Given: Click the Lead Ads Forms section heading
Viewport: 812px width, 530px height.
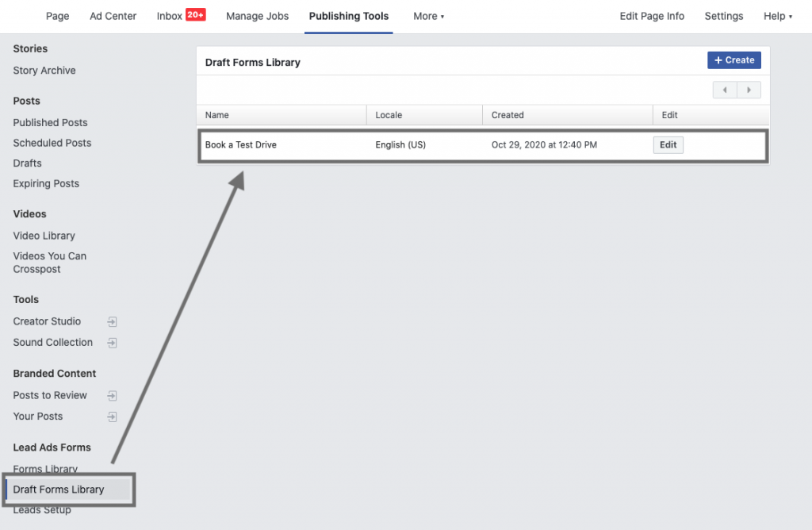Looking at the screenshot, I should (x=52, y=447).
